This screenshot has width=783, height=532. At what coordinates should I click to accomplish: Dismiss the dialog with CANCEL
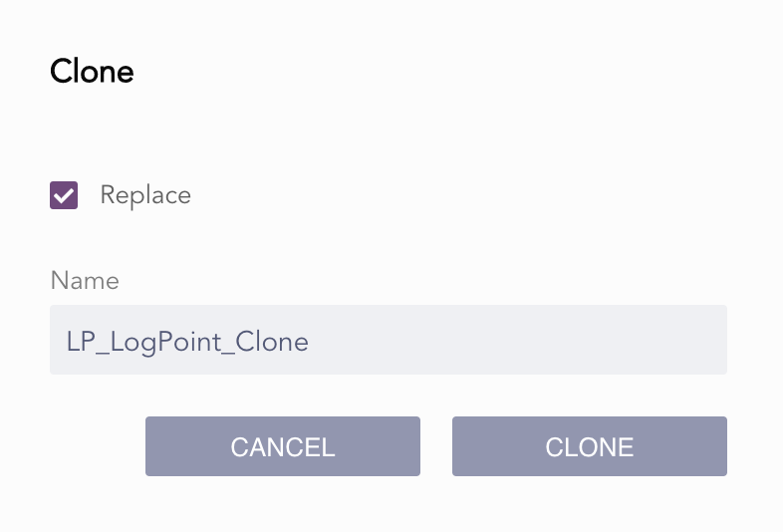pyautogui.click(x=283, y=446)
